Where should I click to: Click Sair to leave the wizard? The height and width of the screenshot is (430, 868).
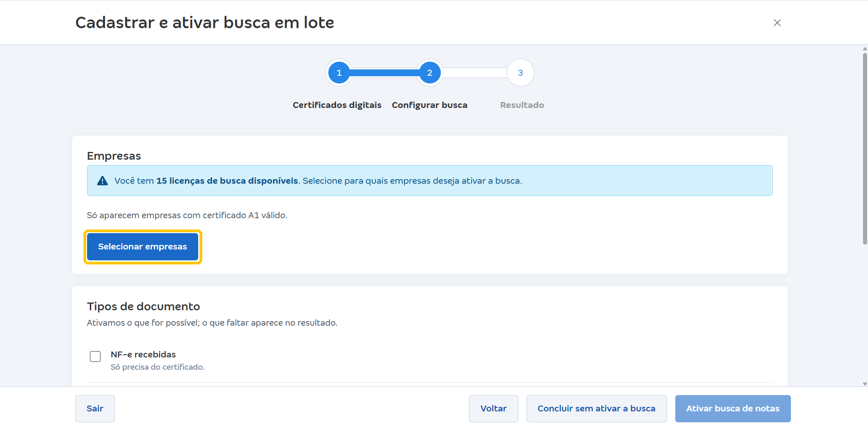click(x=95, y=409)
